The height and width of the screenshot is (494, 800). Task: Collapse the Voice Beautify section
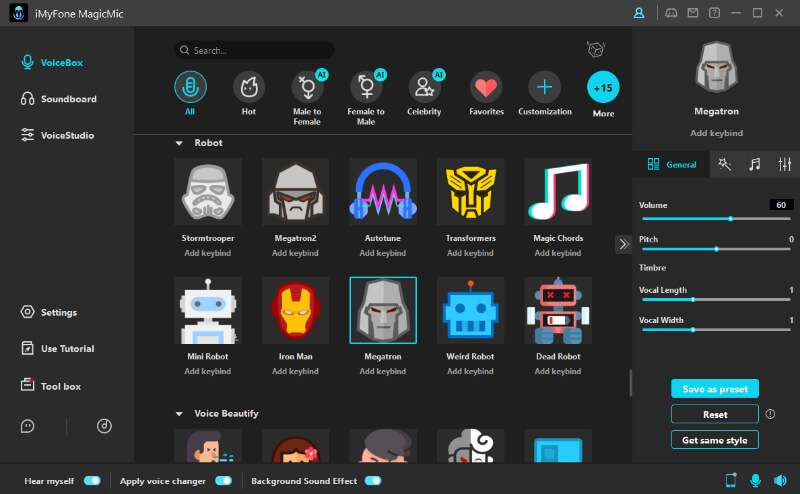tap(179, 414)
